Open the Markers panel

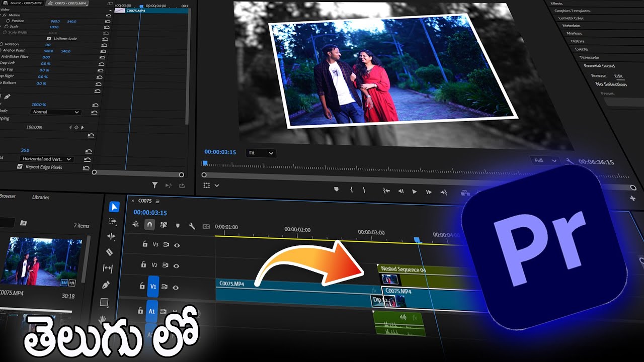click(574, 33)
